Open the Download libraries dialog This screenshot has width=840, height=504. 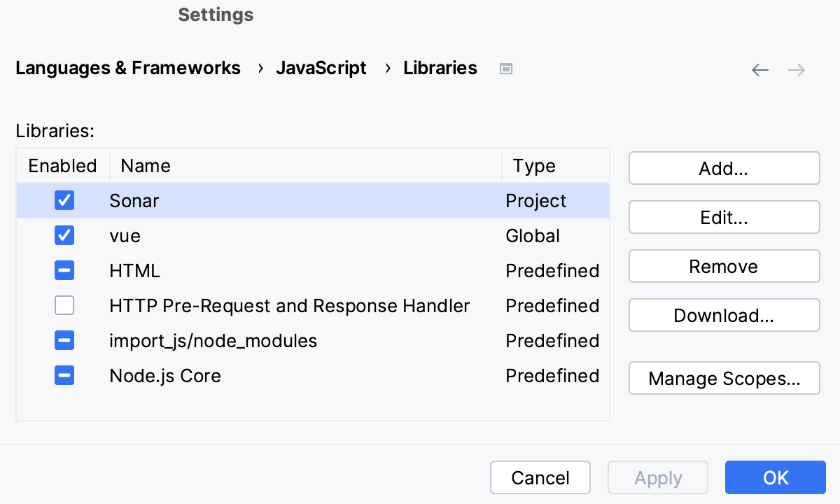click(x=724, y=315)
